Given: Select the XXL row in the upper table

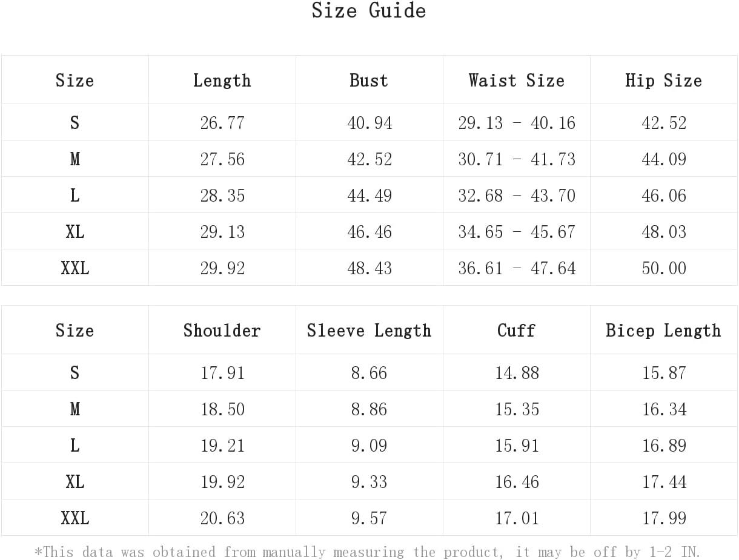Looking at the screenshot, I should click(x=369, y=268).
